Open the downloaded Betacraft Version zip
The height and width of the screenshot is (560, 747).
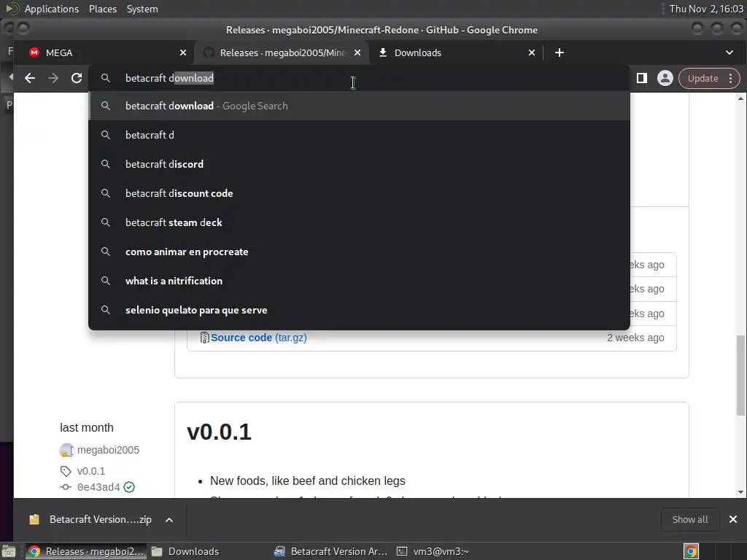point(101,519)
